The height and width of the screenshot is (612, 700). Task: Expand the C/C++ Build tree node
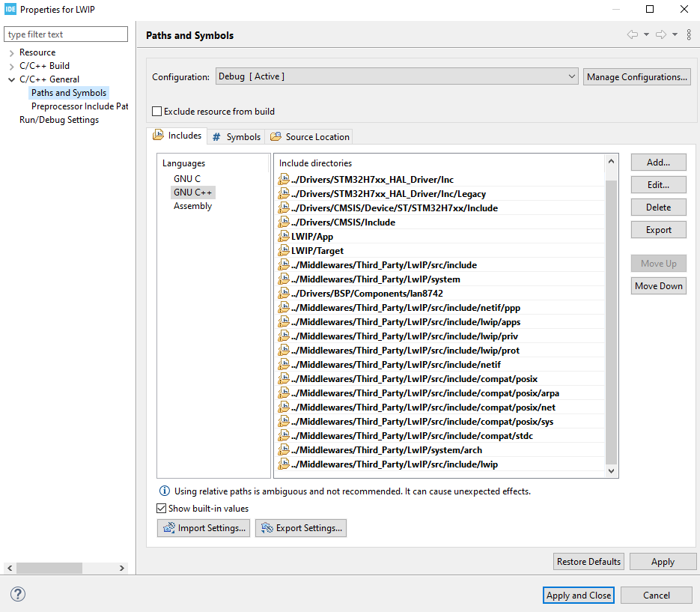(x=12, y=66)
